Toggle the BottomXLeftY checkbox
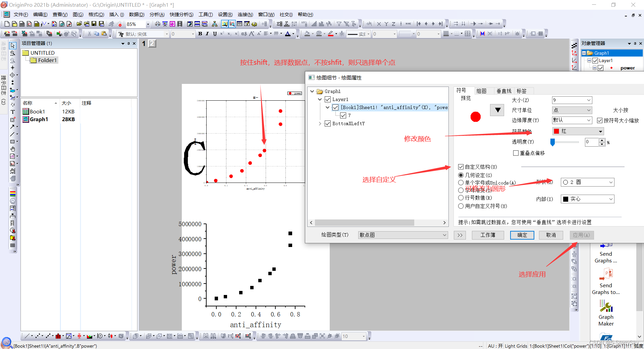 (328, 123)
